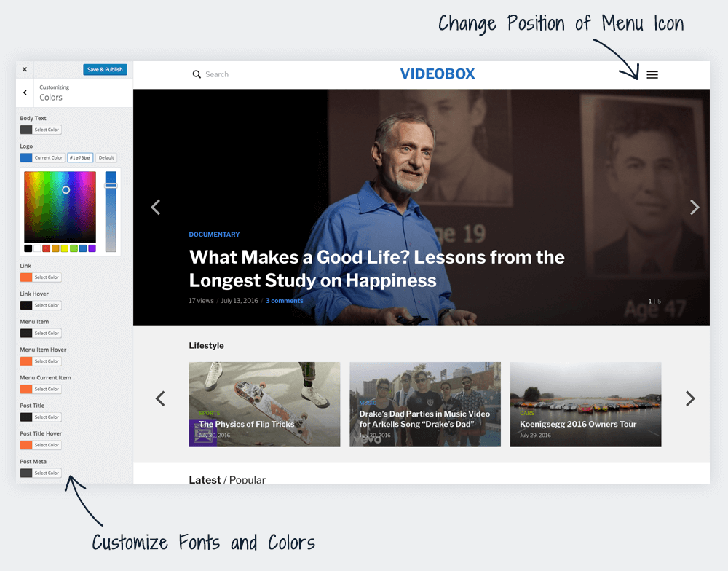This screenshot has width=728, height=571.
Task: Advance to next hero slide arrow
Action: [x=694, y=208]
